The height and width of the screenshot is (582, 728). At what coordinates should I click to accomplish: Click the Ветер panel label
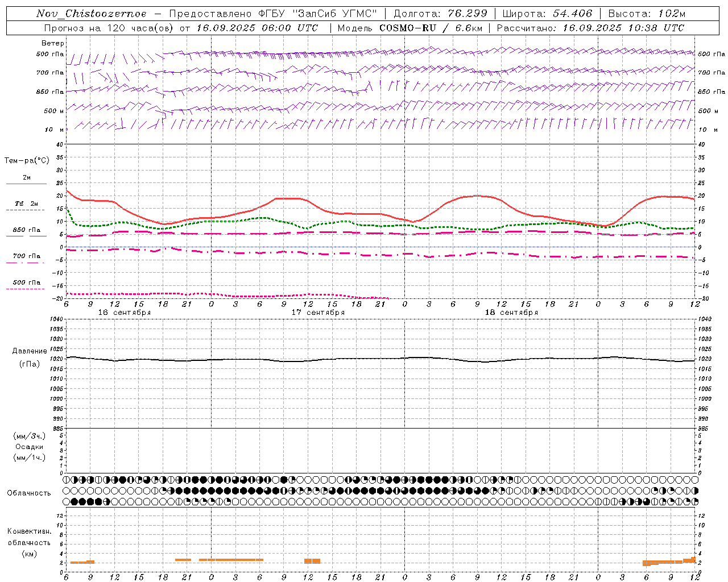[x=53, y=43]
